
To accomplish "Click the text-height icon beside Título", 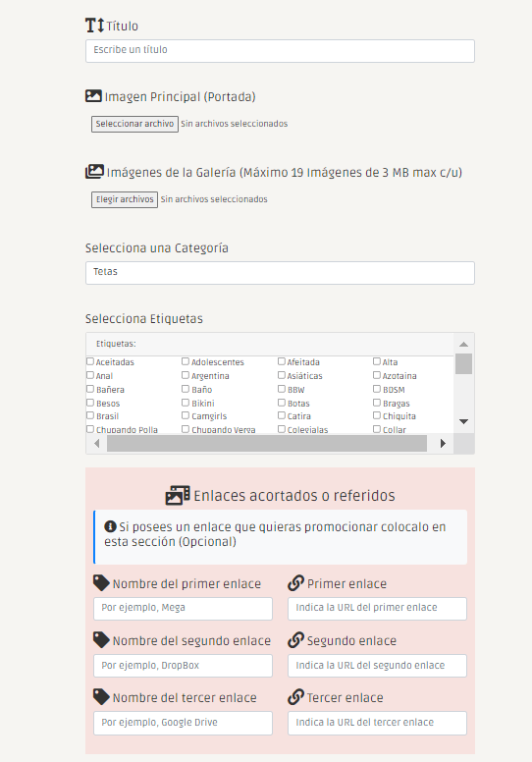I will [95, 26].
